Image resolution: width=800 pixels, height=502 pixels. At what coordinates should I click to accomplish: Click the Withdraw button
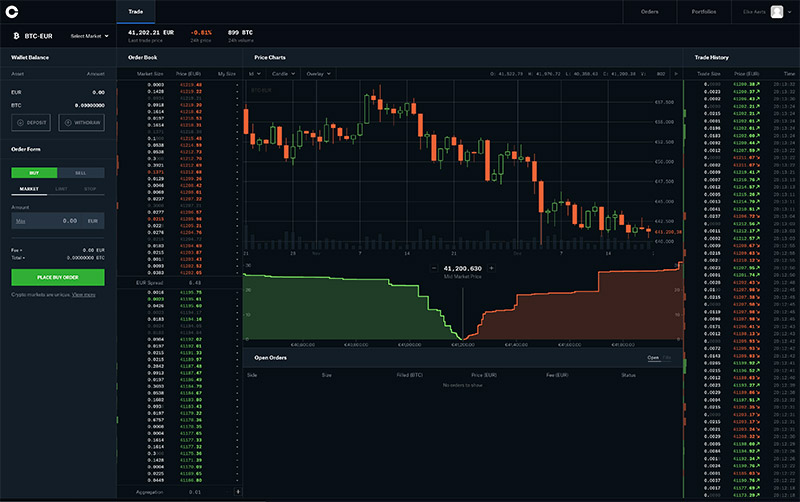82,122
